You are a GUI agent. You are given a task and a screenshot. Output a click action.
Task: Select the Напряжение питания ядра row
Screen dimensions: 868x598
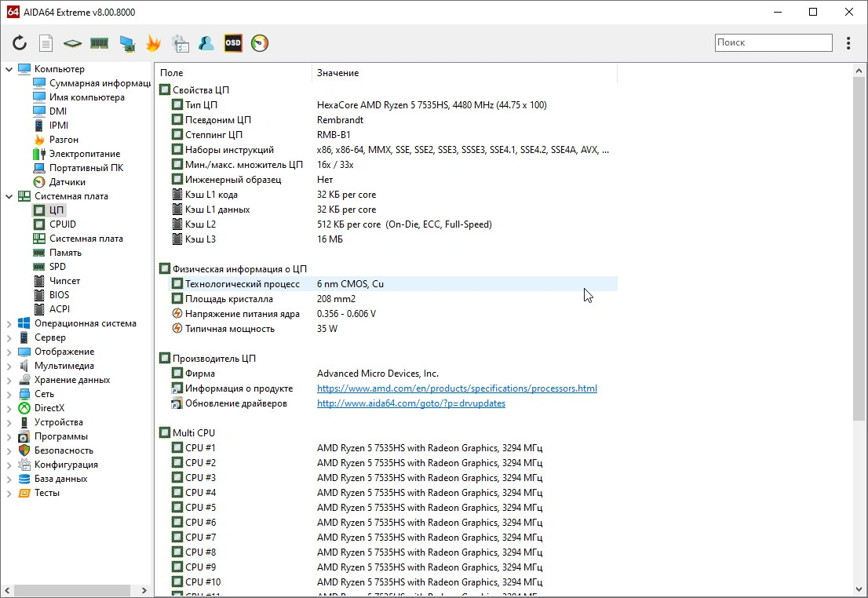point(393,314)
